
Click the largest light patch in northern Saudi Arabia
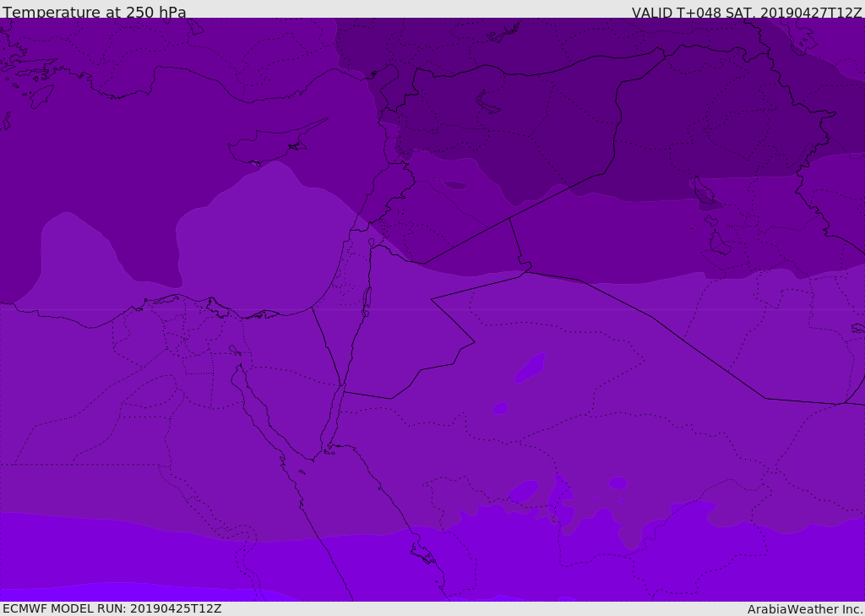coord(530,368)
